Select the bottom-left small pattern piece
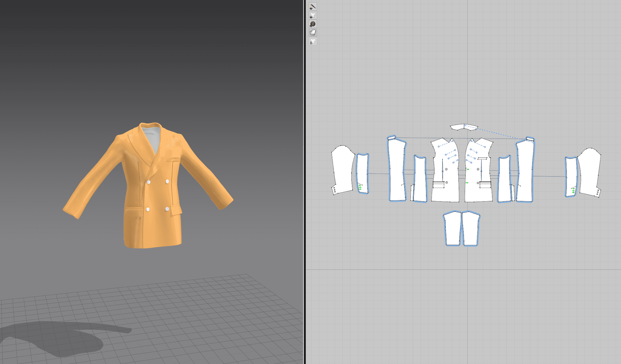 tap(452, 229)
